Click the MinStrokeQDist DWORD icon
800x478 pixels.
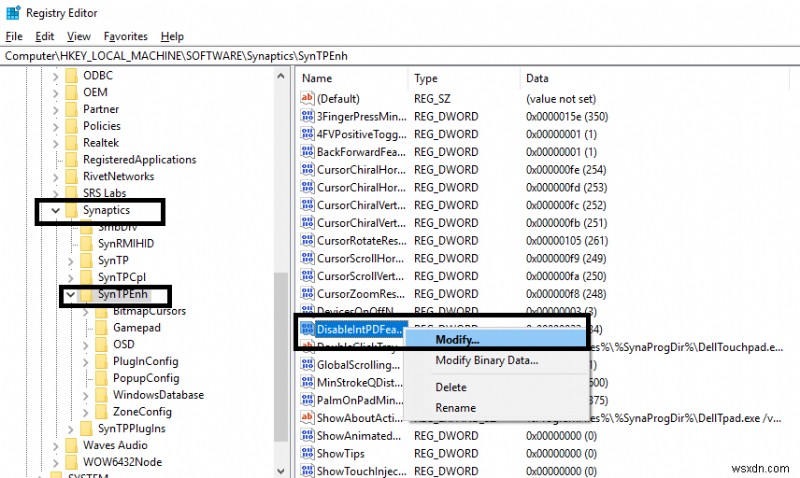pyautogui.click(x=307, y=382)
